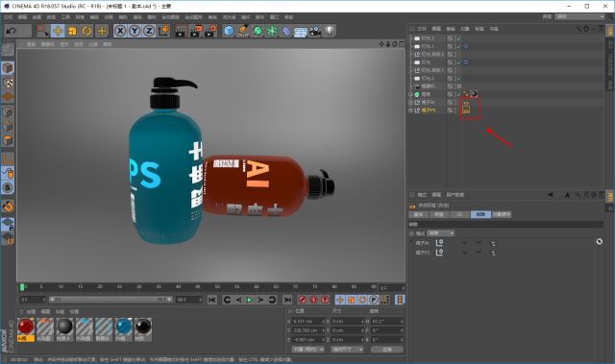Open the purple deformer icon
The image size is (615, 364).
tap(286, 31)
